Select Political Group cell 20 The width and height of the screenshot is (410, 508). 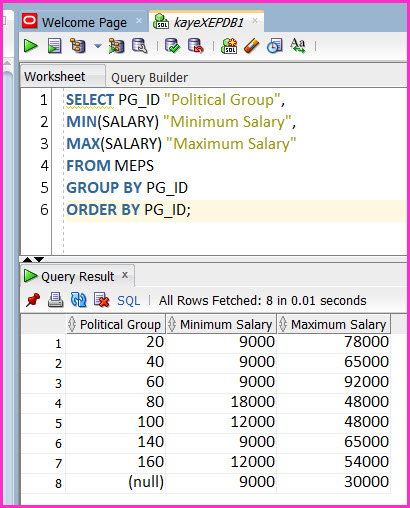tap(116, 342)
